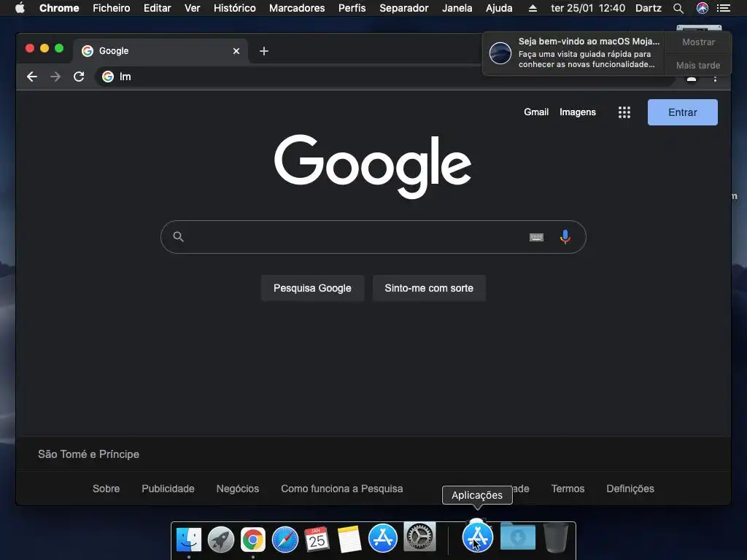Open the Trash in the Dock
Image resolution: width=747 pixels, height=560 pixels.
pos(556,537)
